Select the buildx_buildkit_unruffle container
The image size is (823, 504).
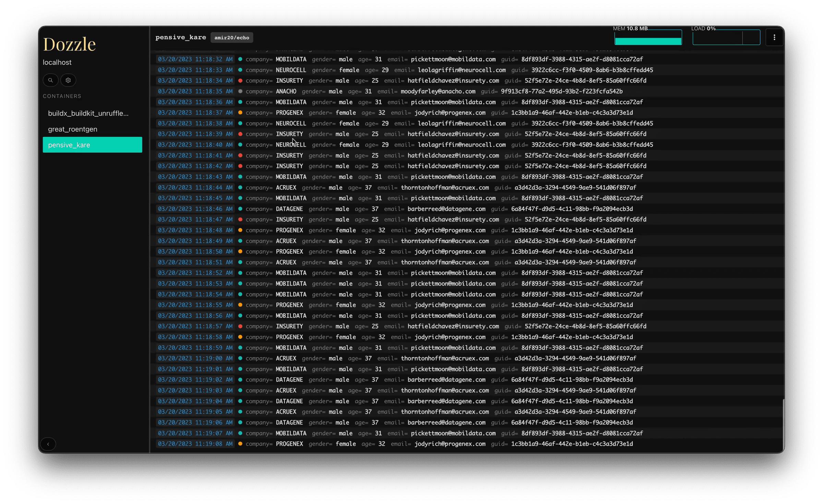[x=88, y=113]
